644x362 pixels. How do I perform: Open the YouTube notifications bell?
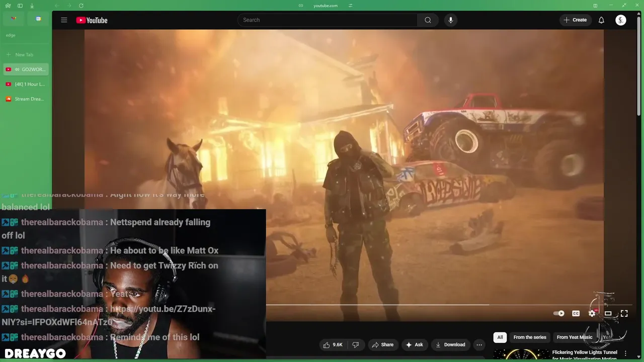(x=601, y=20)
